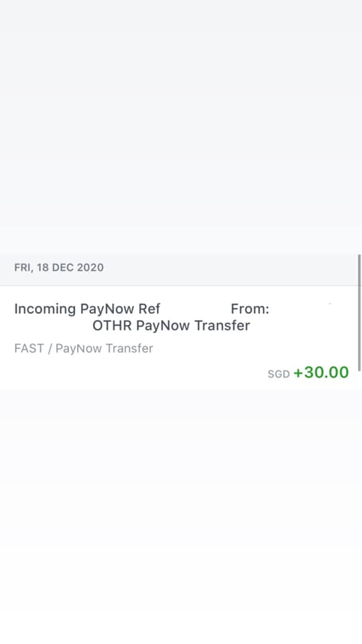Click the year 2020 in the date header
Image resolution: width=362 pixels, height=644 pixels.
click(x=90, y=268)
